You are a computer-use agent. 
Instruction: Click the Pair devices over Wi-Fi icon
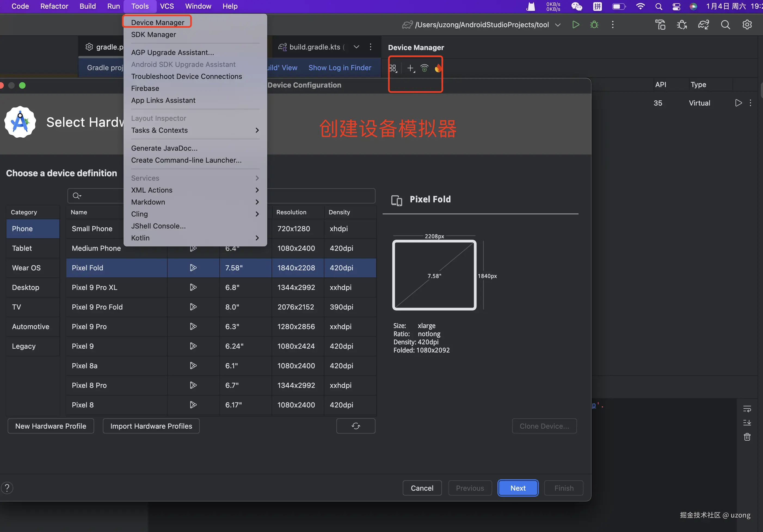(x=424, y=68)
